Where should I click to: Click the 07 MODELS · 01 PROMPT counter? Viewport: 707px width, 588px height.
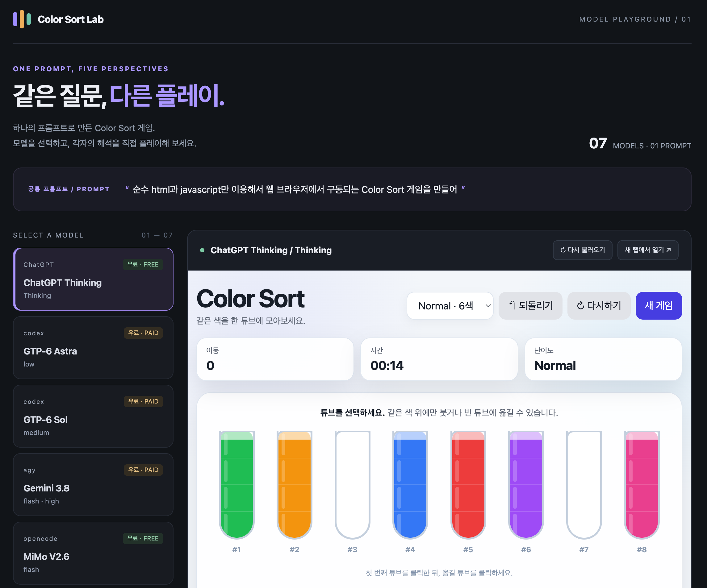(640, 144)
